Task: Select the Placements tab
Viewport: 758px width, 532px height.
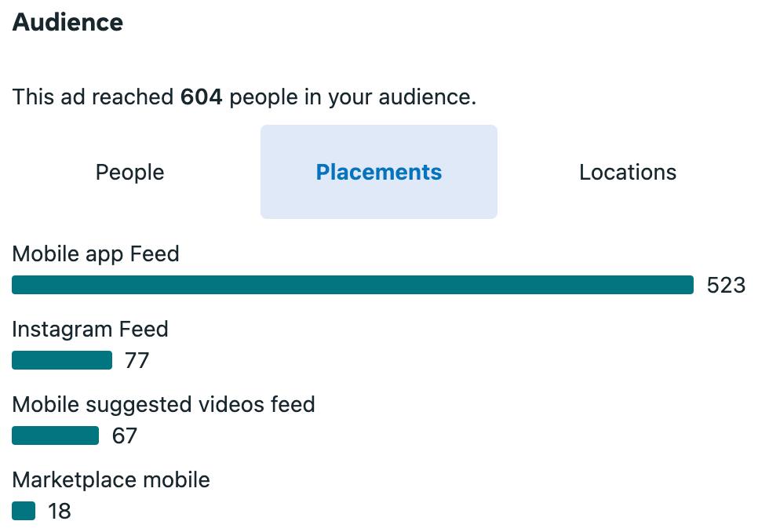Action: (379, 173)
